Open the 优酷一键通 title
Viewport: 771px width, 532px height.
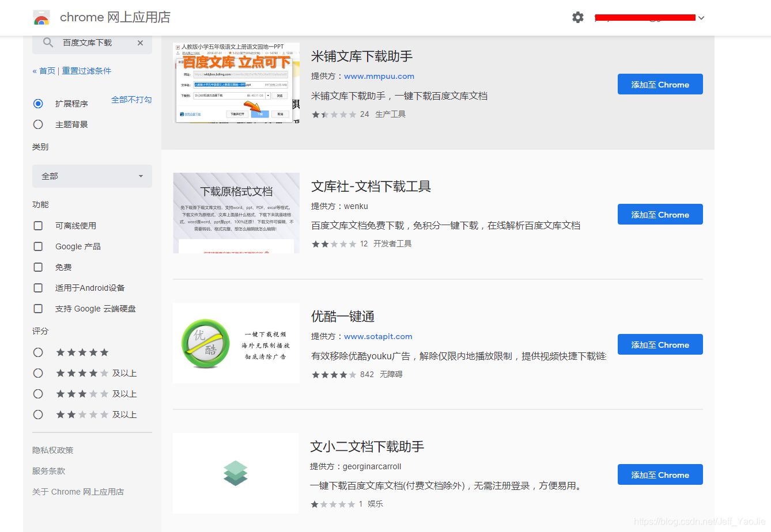pyautogui.click(x=343, y=317)
